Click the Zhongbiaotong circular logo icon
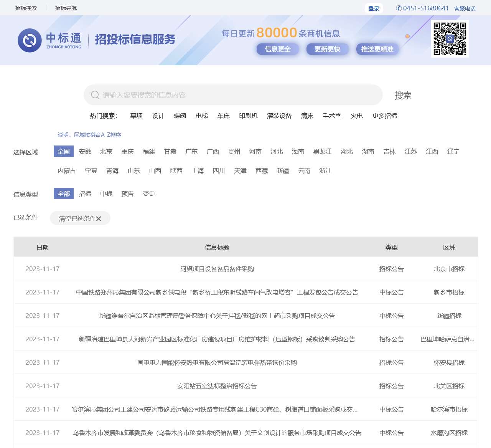 point(30,40)
